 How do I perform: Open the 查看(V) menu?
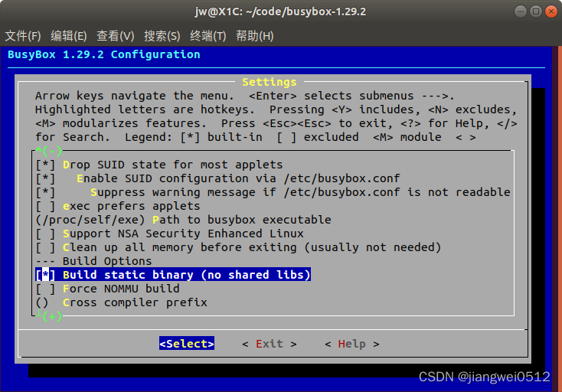coord(115,36)
